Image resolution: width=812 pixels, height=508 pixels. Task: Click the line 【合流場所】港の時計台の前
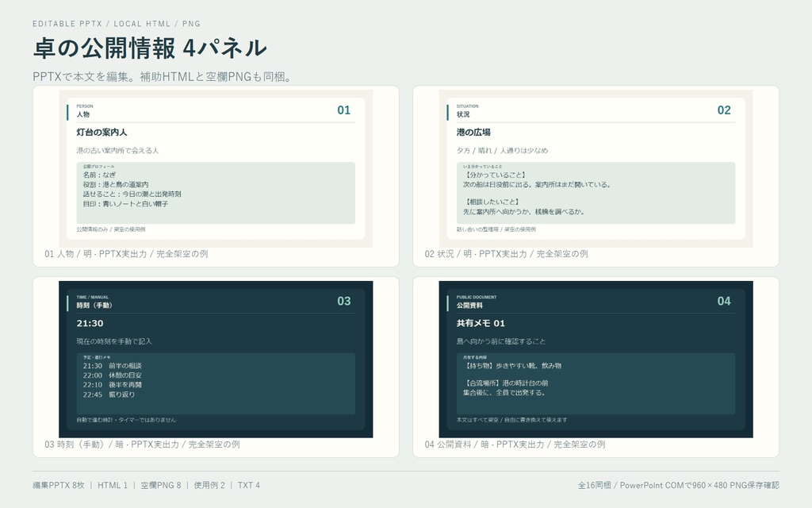pyautogui.click(x=505, y=383)
